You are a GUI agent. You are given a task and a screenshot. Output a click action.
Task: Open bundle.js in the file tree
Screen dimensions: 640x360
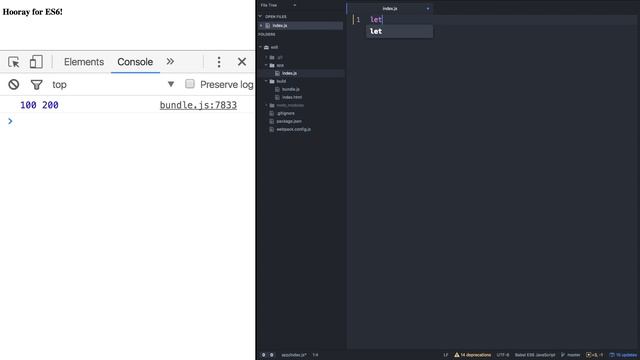pos(291,89)
